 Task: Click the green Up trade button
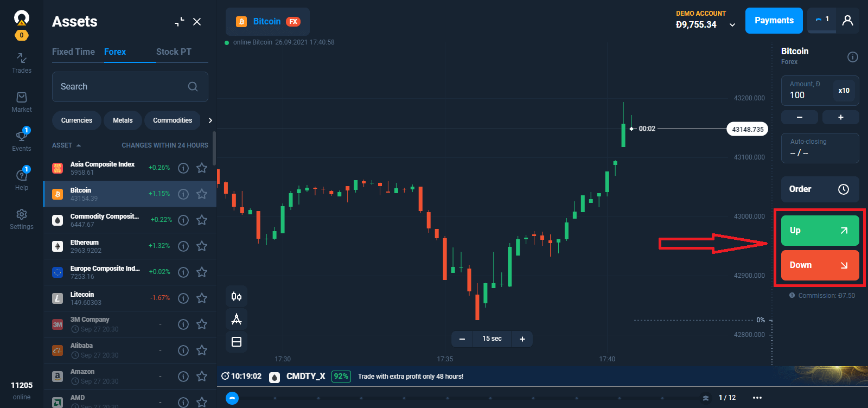click(819, 230)
